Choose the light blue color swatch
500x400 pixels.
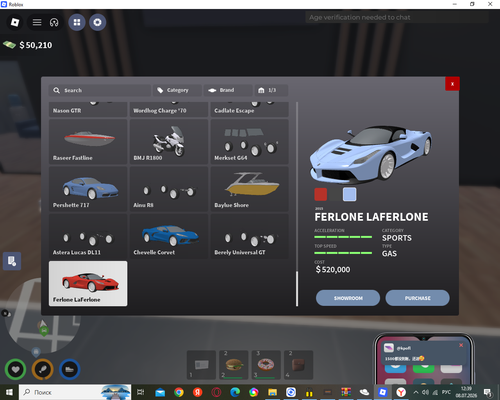pyautogui.click(x=349, y=194)
